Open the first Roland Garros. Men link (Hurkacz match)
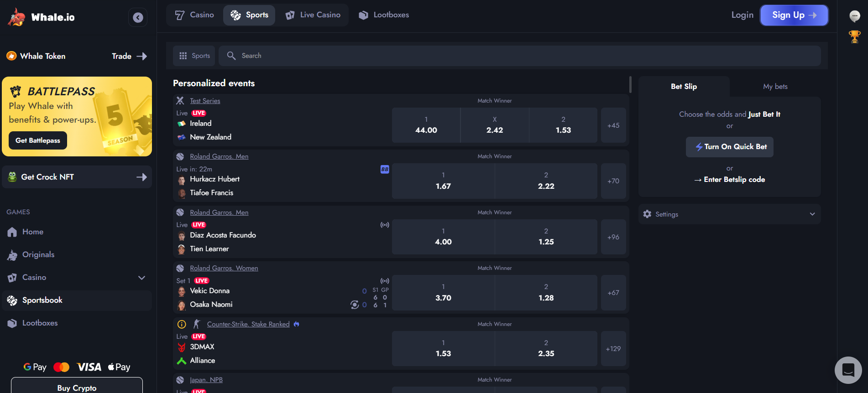The image size is (868, 393). coord(219,156)
